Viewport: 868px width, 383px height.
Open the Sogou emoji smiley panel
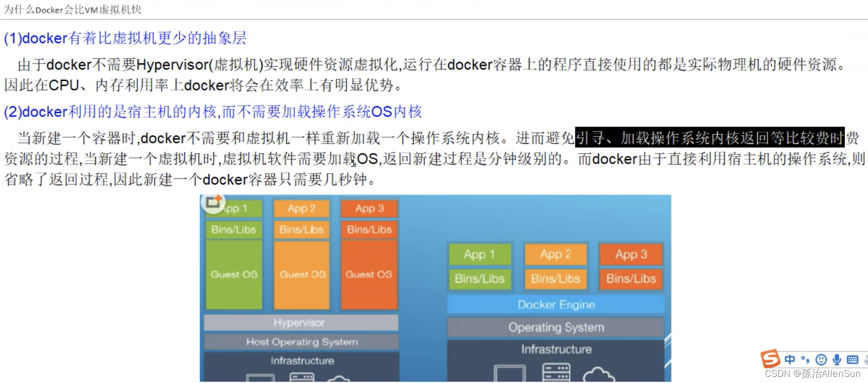click(x=821, y=360)
